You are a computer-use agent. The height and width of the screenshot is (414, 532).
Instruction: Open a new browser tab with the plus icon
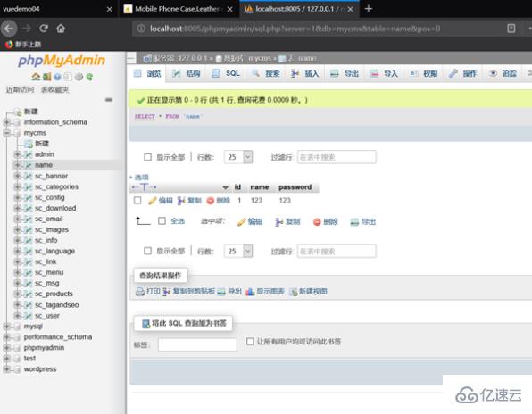(369, 9)
